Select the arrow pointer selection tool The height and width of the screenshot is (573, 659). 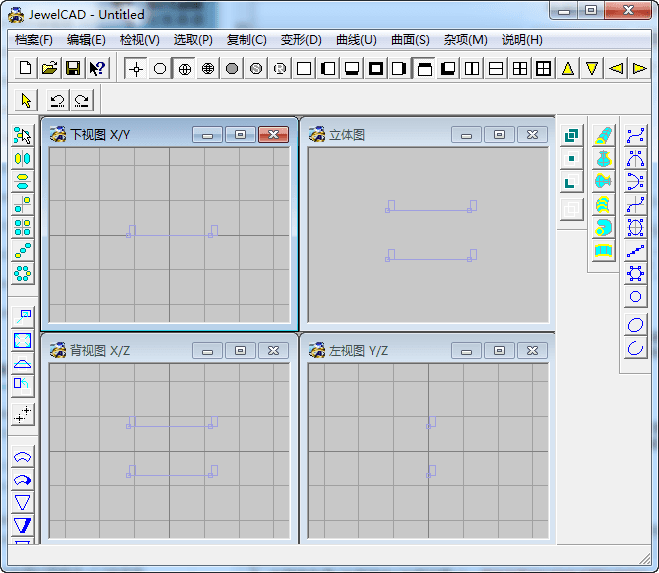tap(26, 100)
